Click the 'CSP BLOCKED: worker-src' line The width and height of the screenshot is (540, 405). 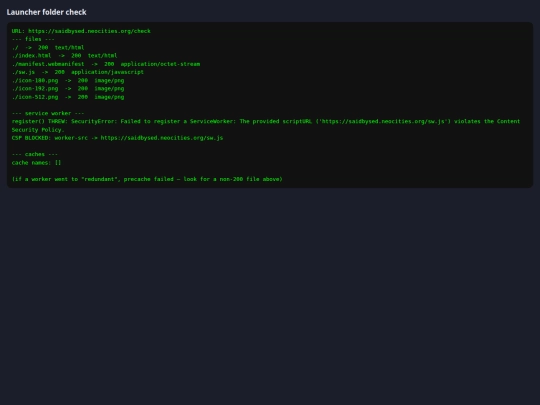[117, 138]
